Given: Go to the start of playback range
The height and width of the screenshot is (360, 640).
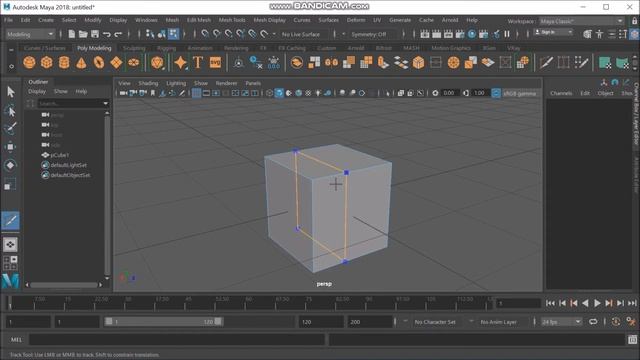Looking at the screenshot, I should point(550,303).
